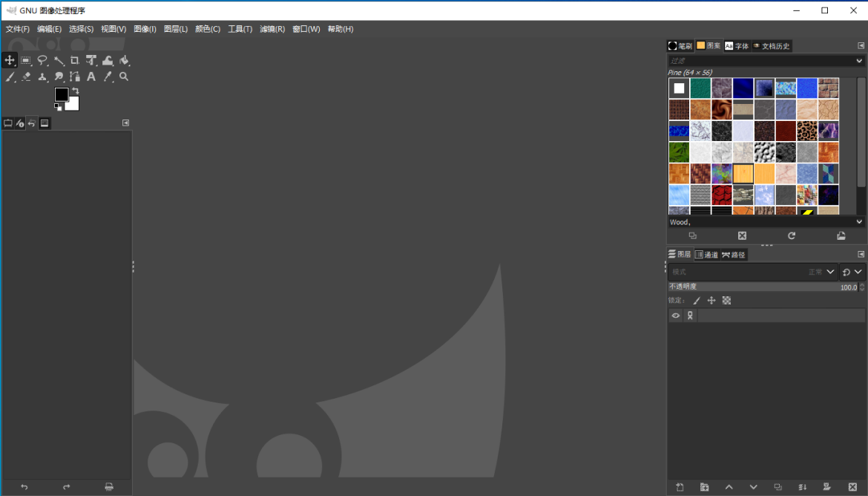Click the 不透明度 opacity slider
The height and width of the screenshot is (496, 868).
pos(763,287)
